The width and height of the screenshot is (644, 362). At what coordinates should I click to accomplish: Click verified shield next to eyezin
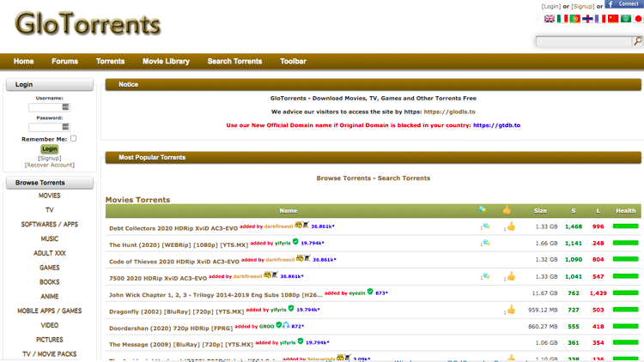[370, 292]
